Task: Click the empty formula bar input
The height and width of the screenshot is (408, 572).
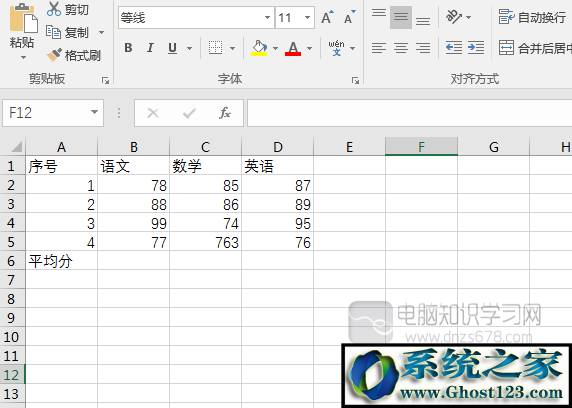Action: tap(409, 113)
